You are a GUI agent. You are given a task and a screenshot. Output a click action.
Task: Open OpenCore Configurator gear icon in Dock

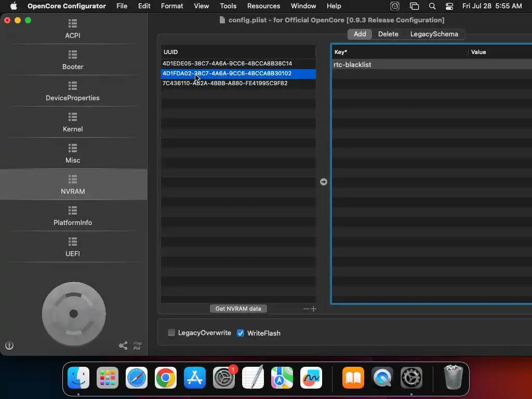[411, 378]
